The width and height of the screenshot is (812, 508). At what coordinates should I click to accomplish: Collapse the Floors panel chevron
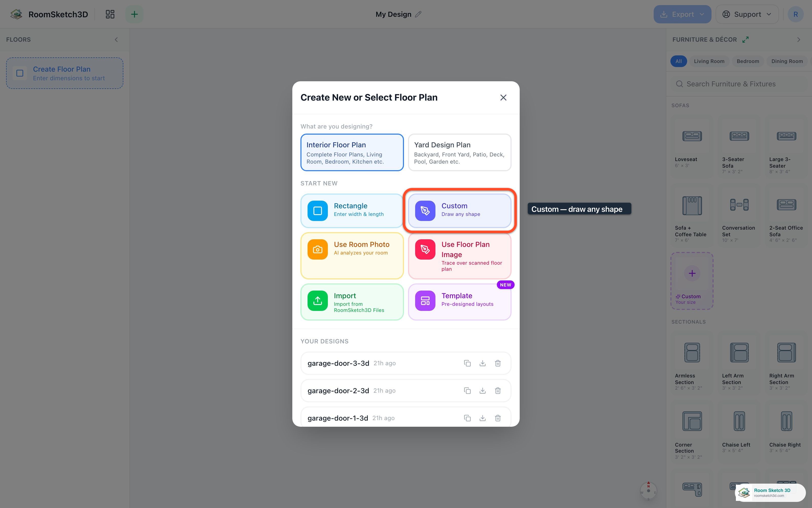pyautogui.click(x=116, y=40)
